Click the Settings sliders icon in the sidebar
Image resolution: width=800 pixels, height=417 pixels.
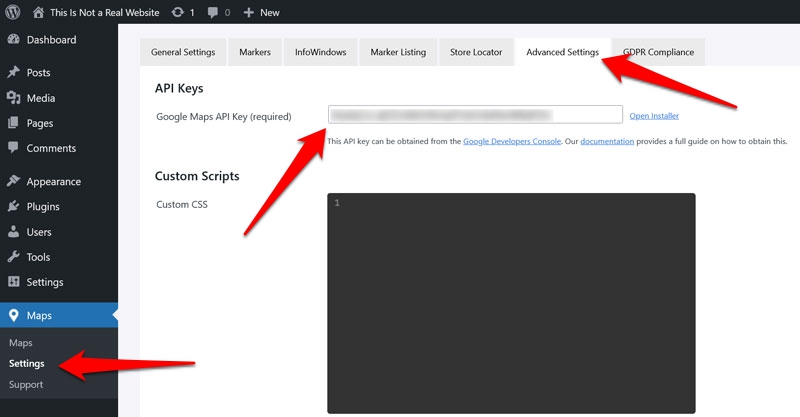coord(14,281)
